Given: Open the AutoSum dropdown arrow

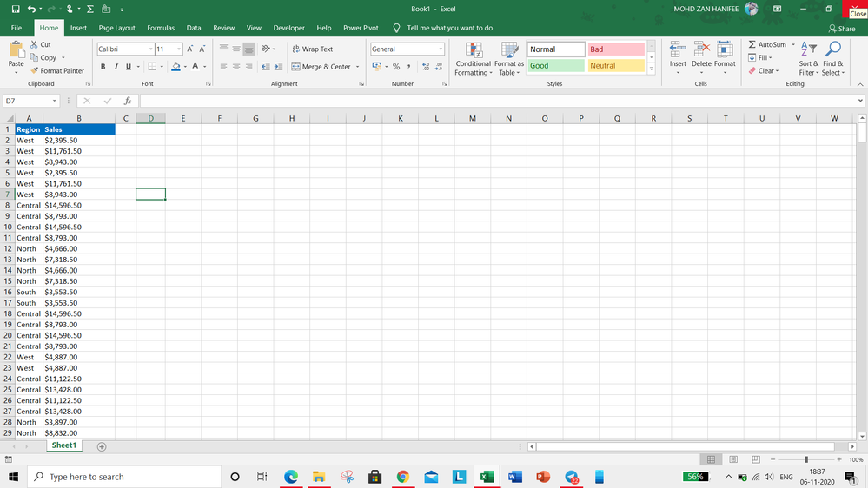Looking at the screenshot, I should tap(793, 44).
